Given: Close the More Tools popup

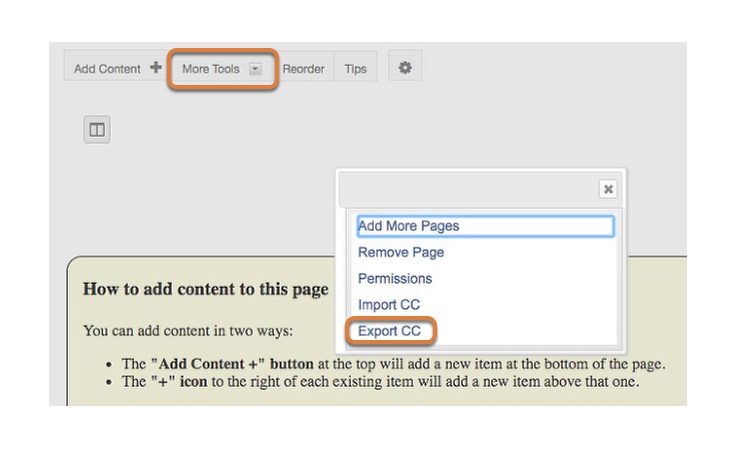Looking at the screenshot, I should pyautogui.click(x=608, y=189).
